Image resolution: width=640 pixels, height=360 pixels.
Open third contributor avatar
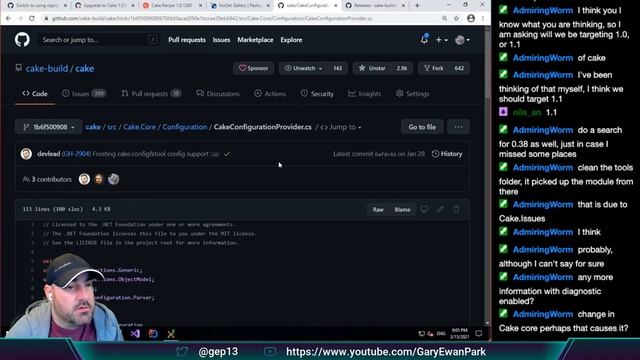click(x=113, y=179)
